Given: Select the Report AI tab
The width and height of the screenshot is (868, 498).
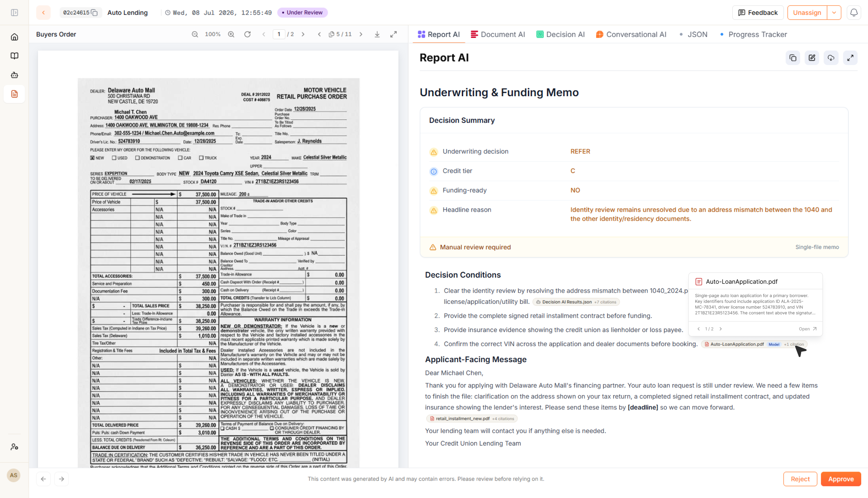Looking at the screenshot, I should [439, 34].
